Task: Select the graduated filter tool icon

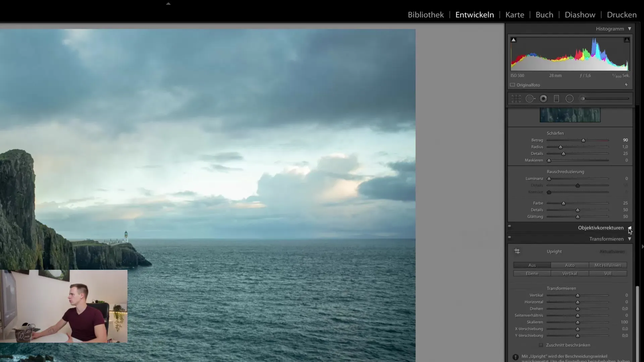Action: [557, 99]
